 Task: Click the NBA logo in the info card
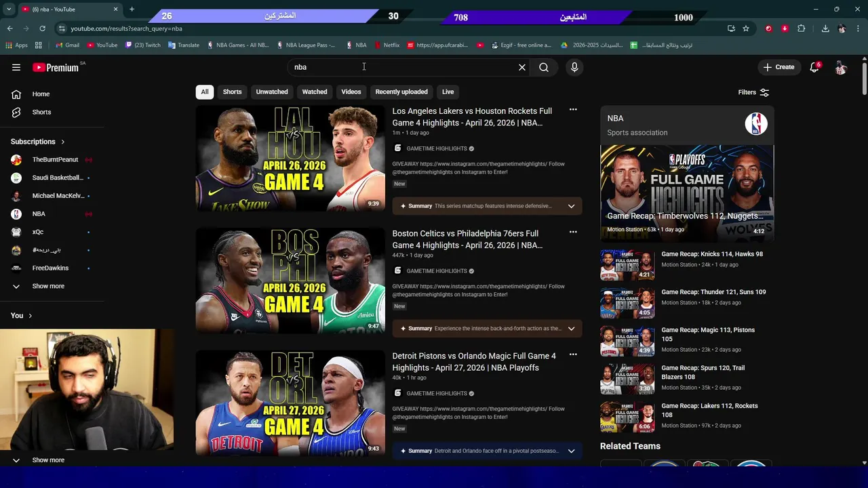tap(756, 124)
